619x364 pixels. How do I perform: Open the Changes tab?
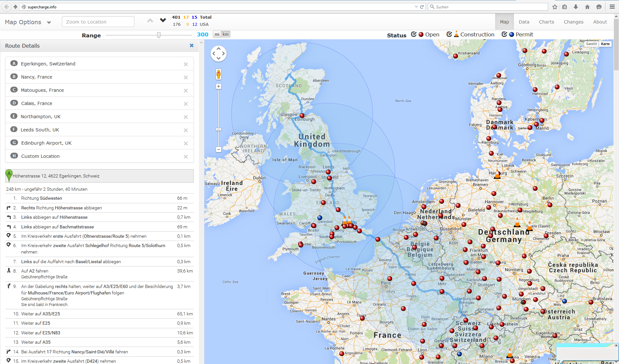pyautogui.click(x=573, y=22)
